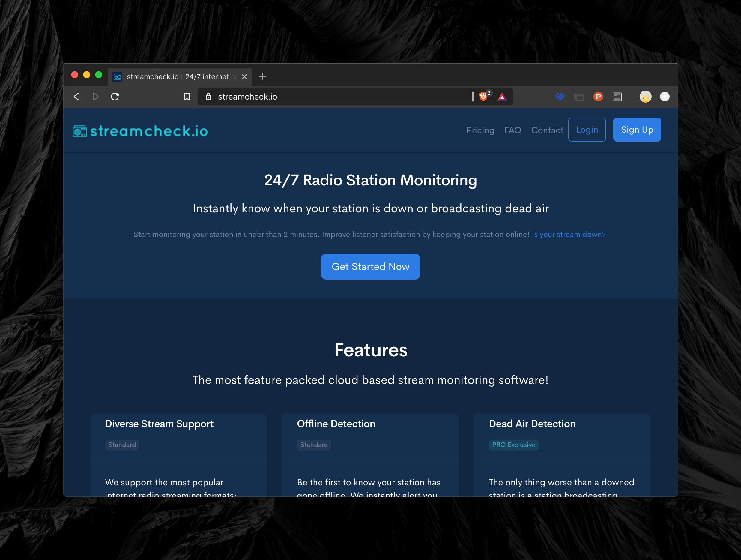
Task: Click the streamcheck.io address bar
Action: coord(335,97)
